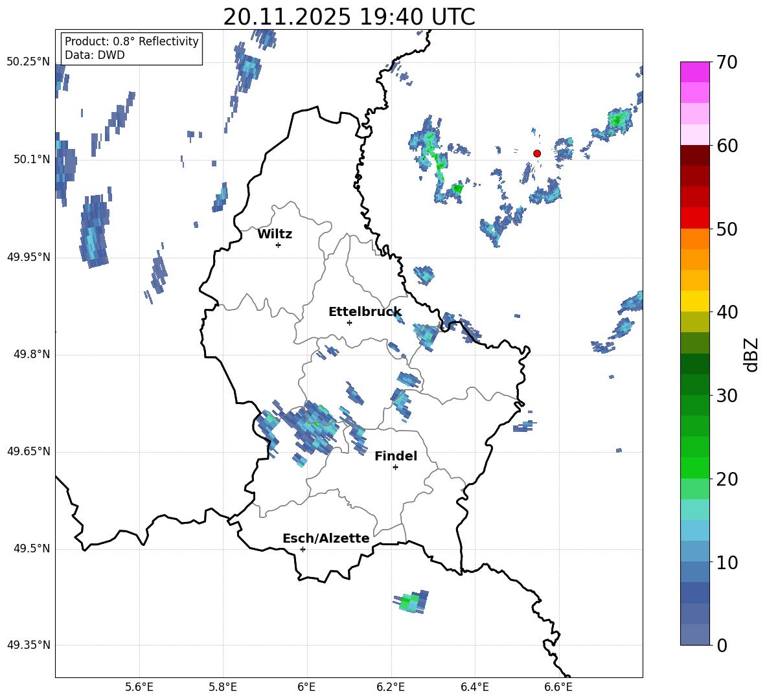The width and height of the screenshot is (767, 700).
Task: Click the green radar echo south of Luxembourg
Action: point(411,602)
